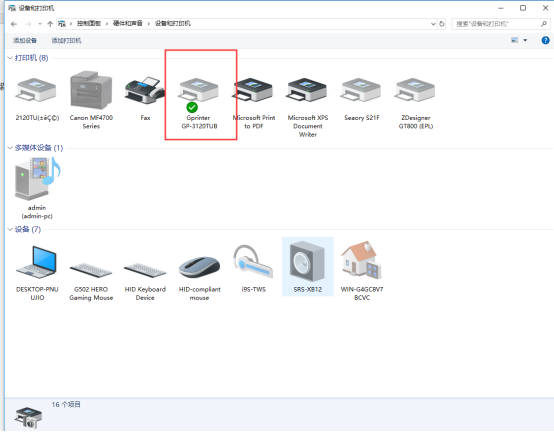Select the Seaory S21F printer
Screen dimensions: 554x432
coord(361,99)
